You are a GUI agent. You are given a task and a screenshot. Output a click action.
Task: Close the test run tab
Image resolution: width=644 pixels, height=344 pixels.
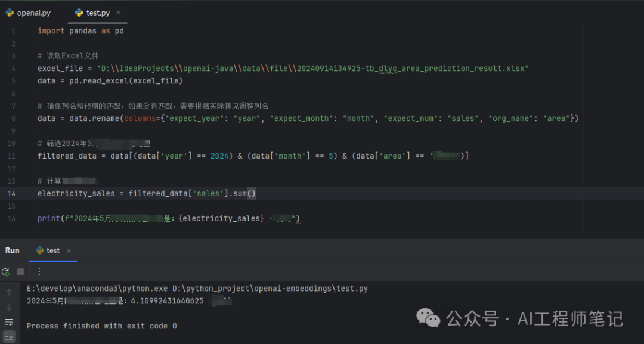pos(69,251)
